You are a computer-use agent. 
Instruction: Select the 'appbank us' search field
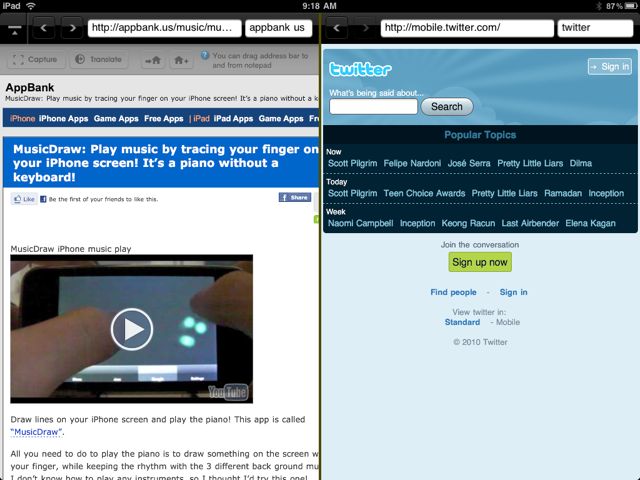coord(278,28)
